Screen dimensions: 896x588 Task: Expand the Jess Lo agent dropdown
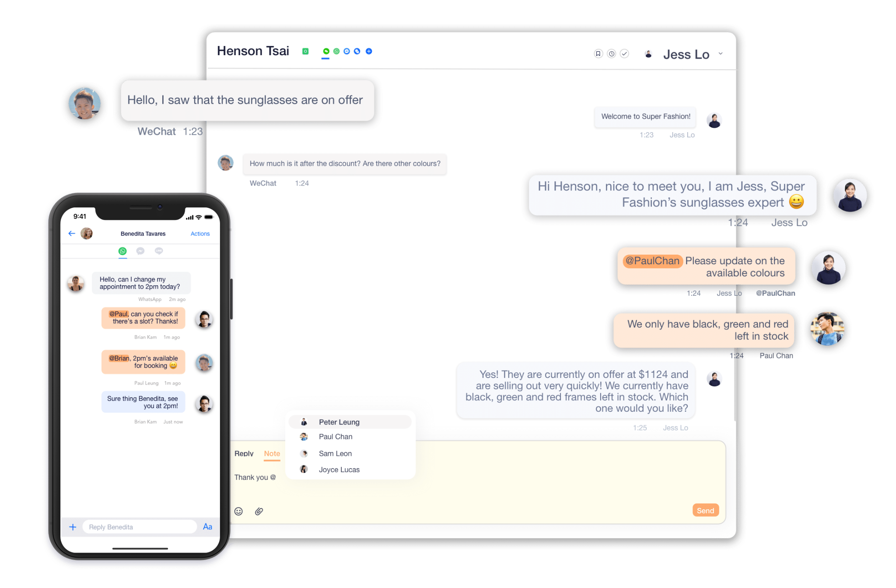(721, 54)
